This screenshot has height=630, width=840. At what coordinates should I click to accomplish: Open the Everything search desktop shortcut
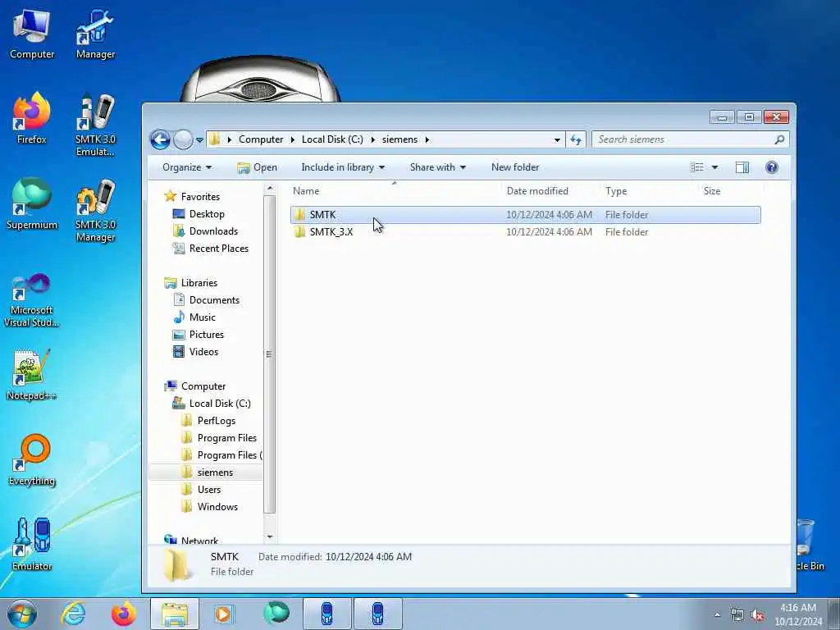[32, 459]
